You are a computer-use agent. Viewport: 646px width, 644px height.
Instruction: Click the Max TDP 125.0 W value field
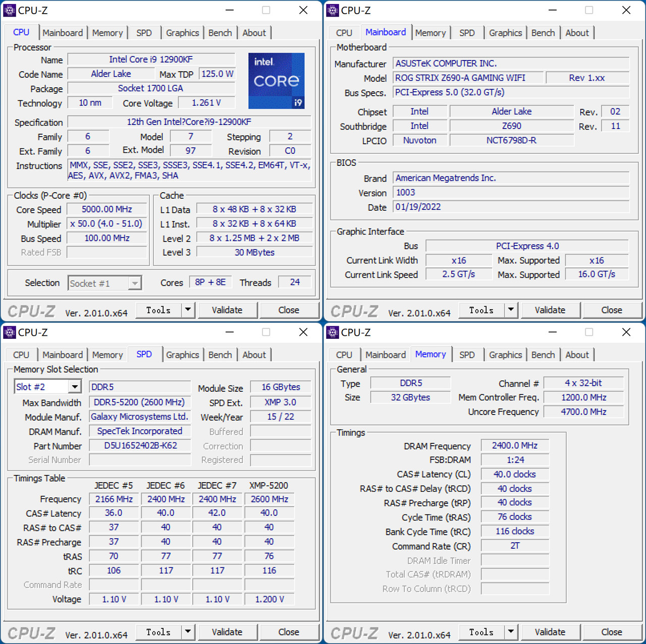click(217, 74)
